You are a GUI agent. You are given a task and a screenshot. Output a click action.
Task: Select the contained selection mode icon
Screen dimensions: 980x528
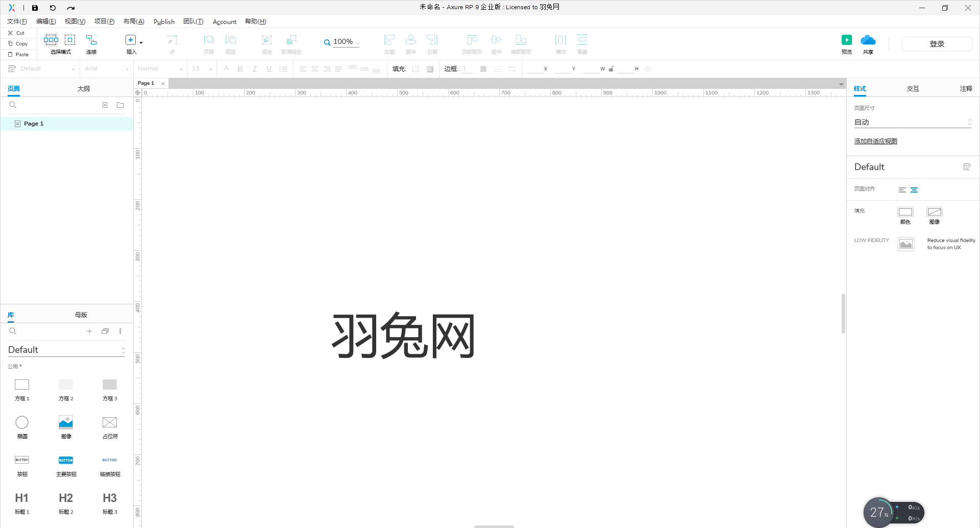coord(70,40)
